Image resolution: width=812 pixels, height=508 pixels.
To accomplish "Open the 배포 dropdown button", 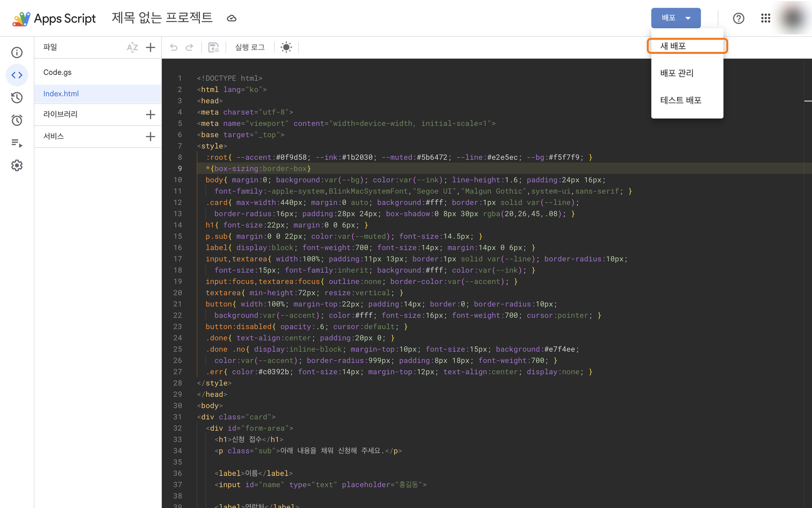I will point(676,18).
